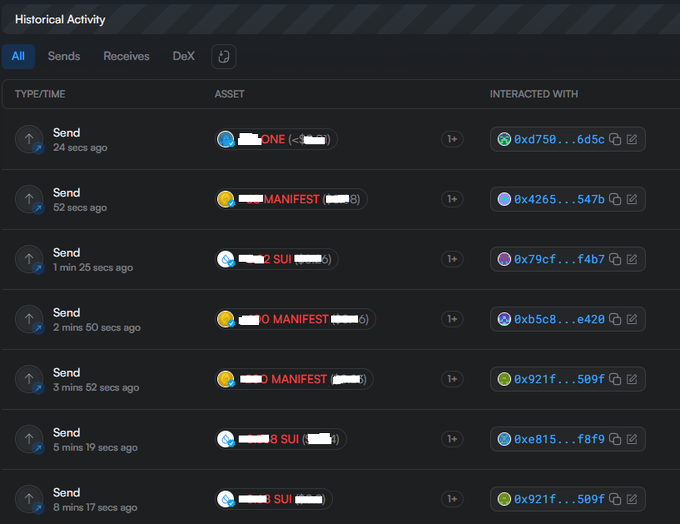Click the '5 mins 19 secs ago' timestamp
The height and width of the screenshot is (524, 680).
pos(95,448)
